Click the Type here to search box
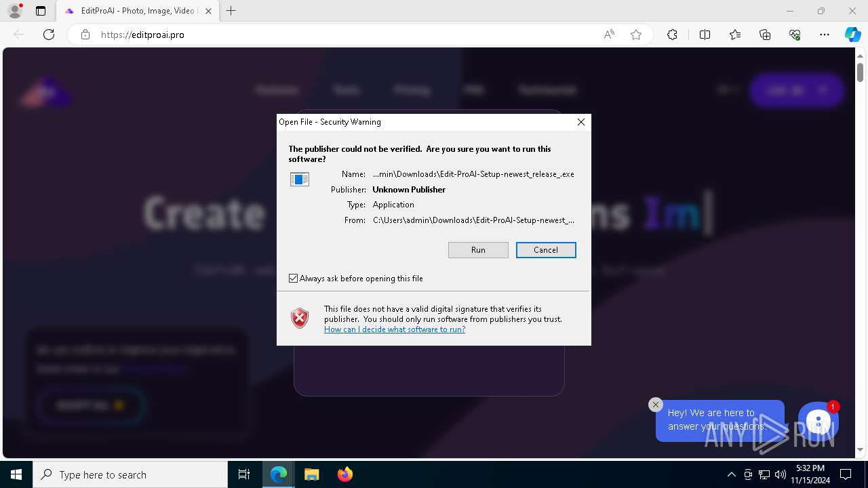The image size is (868, 488). tap(130, 474)
